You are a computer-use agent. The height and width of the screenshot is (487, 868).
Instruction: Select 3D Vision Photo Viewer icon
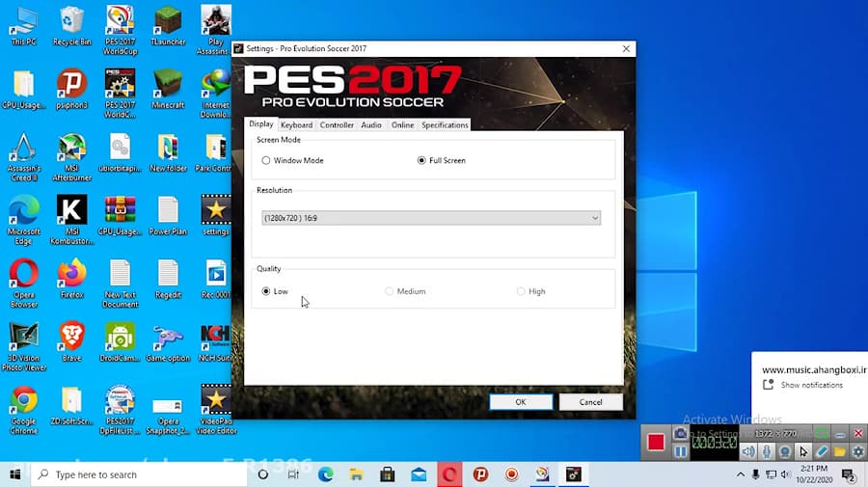tap(24, 347)
